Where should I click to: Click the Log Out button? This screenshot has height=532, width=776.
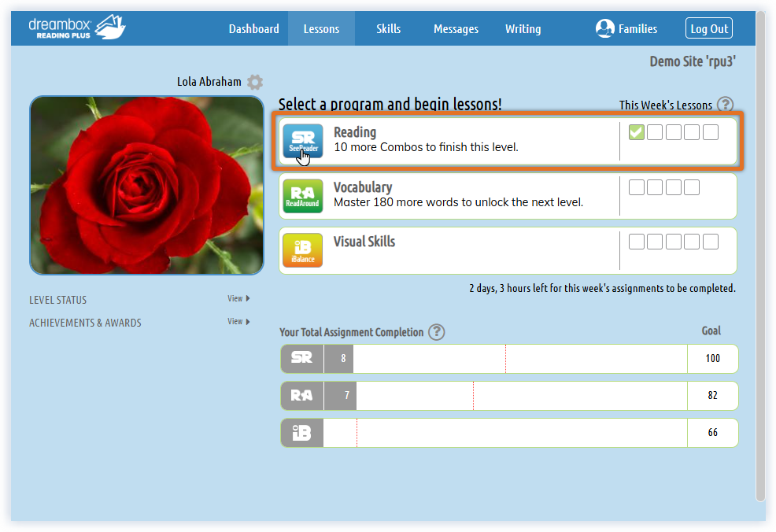click(708, 28)
